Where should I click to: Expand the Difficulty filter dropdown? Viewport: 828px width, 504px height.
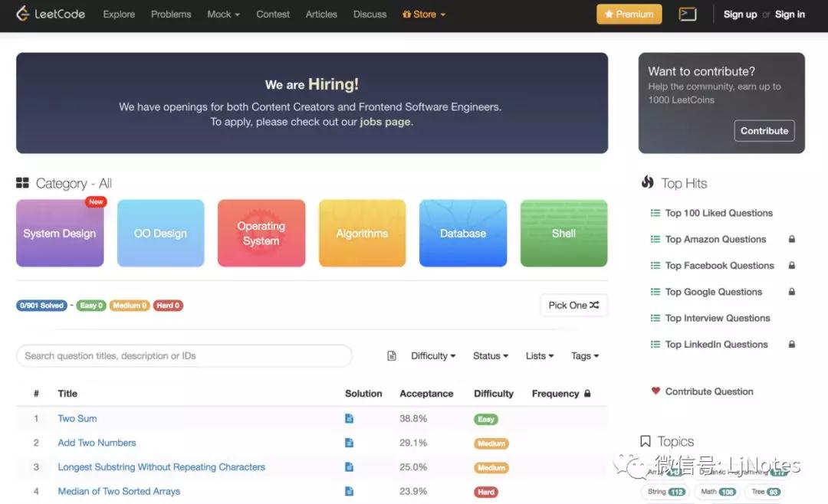pyautogui.click(x=433, y=356)
